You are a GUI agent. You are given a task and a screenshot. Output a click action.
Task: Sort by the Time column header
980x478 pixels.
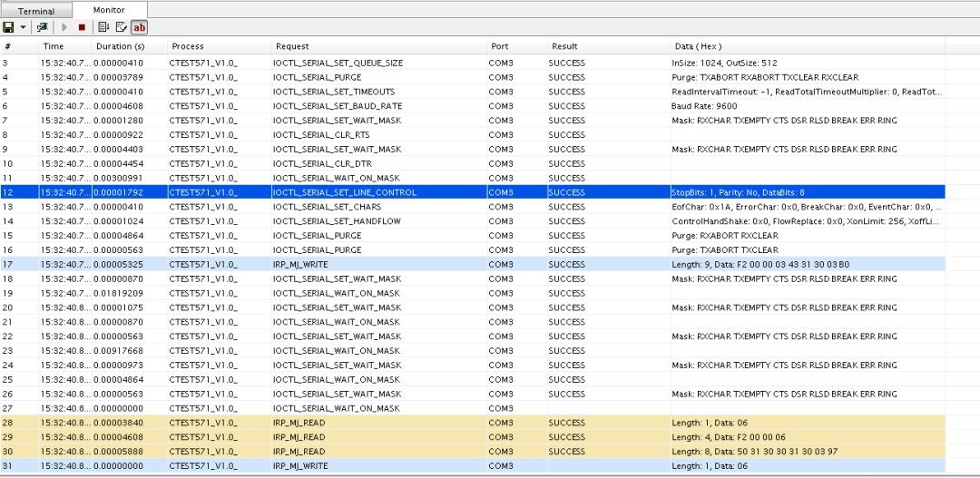point(54,46)
